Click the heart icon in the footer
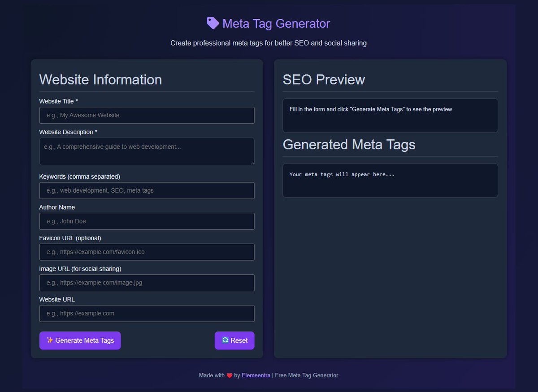 [x=229, y=375]
